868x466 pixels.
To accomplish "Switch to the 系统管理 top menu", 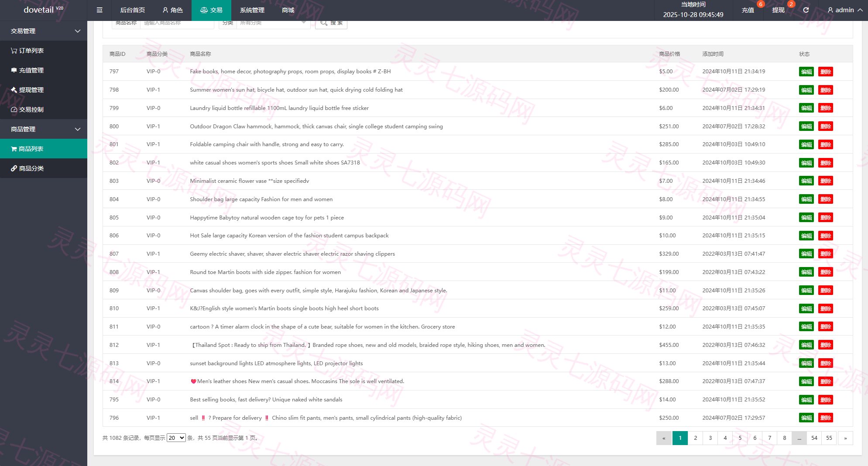I will [252, 10].
